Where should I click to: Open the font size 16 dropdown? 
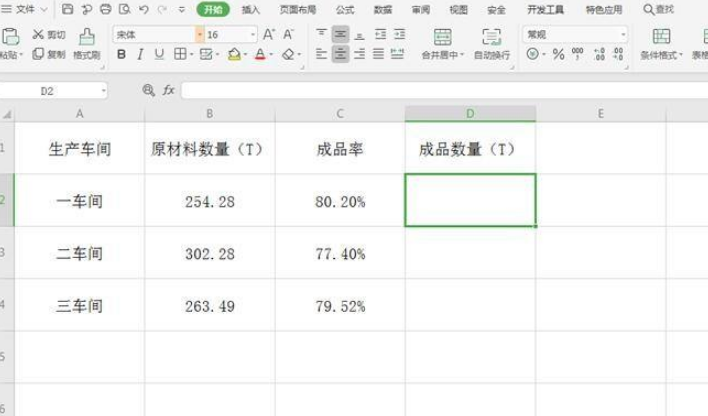tap(252, 34)
